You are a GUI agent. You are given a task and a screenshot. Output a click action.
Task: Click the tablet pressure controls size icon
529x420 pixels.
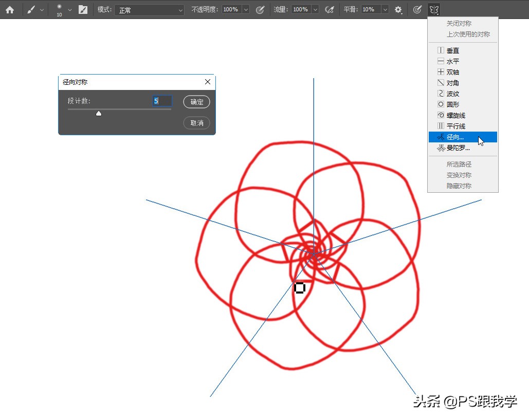417,9
